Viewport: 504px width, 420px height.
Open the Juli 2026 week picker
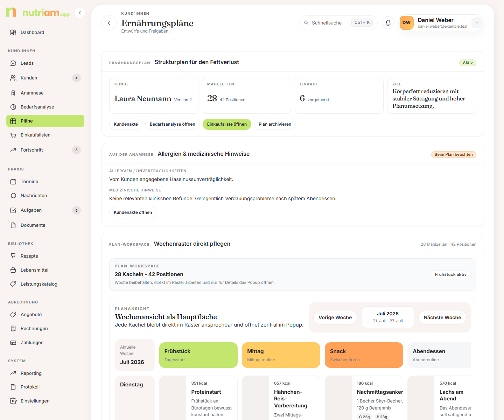388,317
